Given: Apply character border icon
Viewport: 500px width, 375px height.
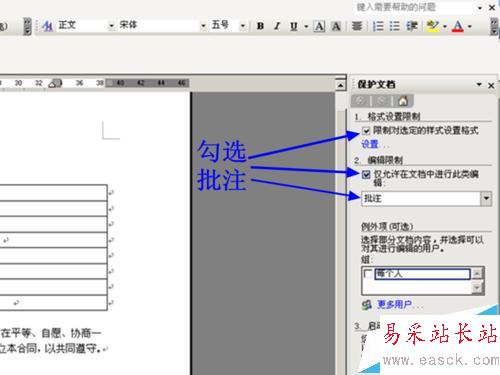Looking at the screenshot, I should point(319,26).
